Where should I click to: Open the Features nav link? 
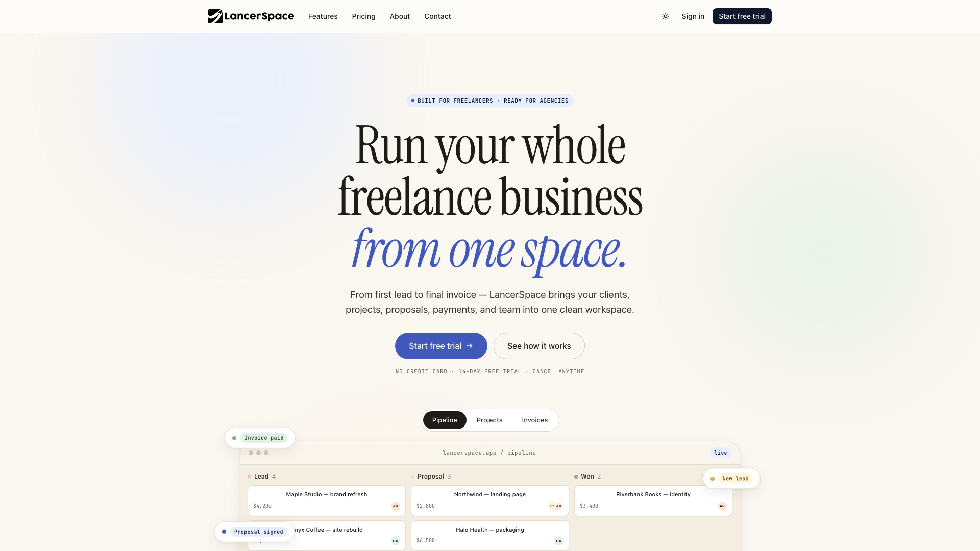(323, 16)
